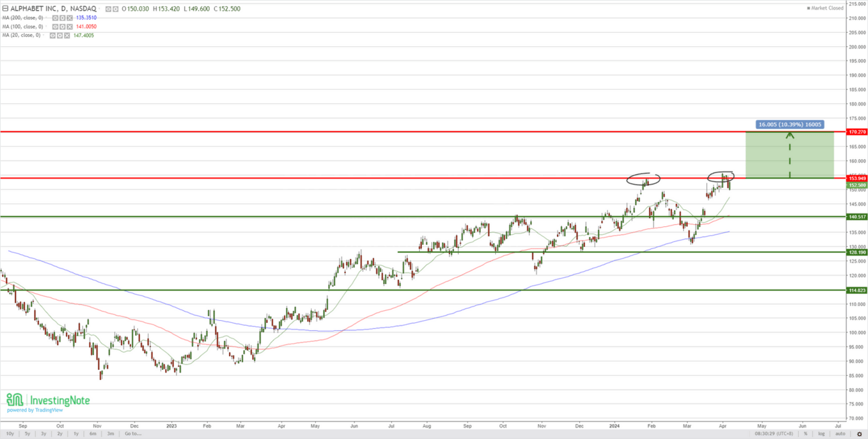Click the open value O150.030
This screenshot has width=868, height=439.
click(x=135, y=9)
